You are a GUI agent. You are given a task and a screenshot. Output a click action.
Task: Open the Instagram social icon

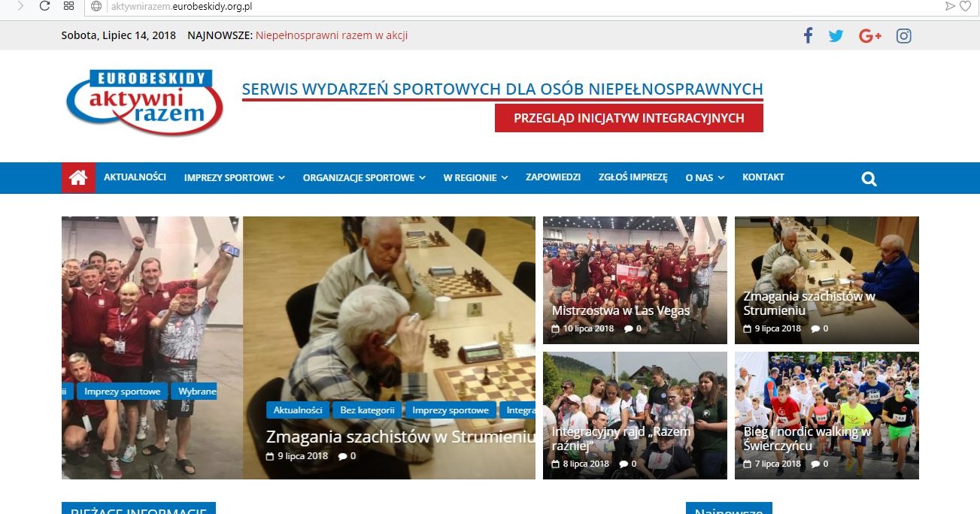pyautogui.click(x=904, y=35)
